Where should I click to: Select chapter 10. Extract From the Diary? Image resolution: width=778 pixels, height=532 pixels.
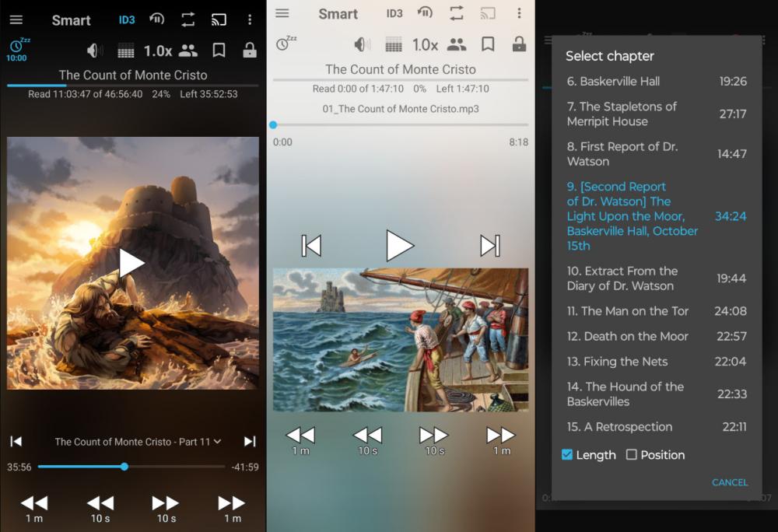pyautogui.click(x=657, y=278)
